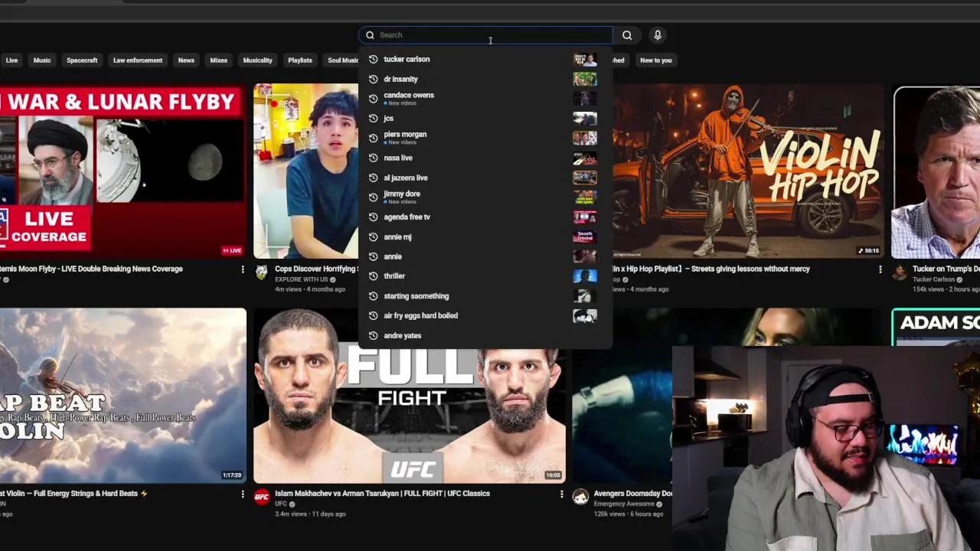Select 'dr insanity' search suggestion

(485, 79)
